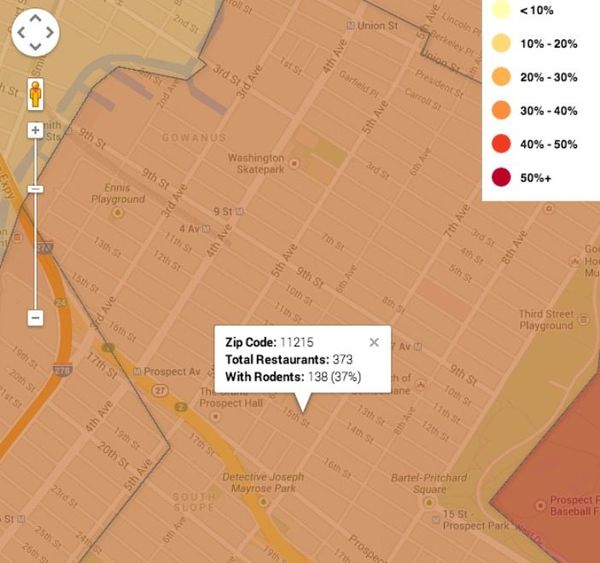Click the 15 St - Prospect Park station icon
Screen dimensions: 600x563
(x=435, y=519)
